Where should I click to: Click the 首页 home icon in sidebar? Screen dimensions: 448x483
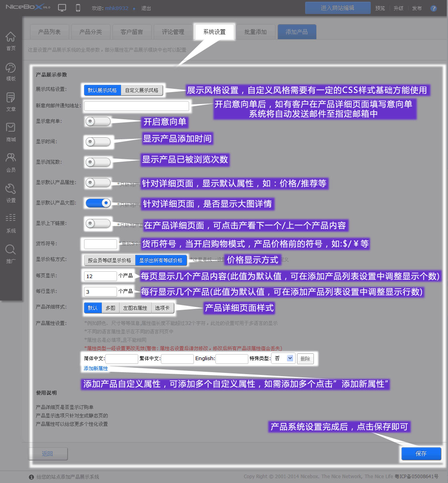point(11,37)
